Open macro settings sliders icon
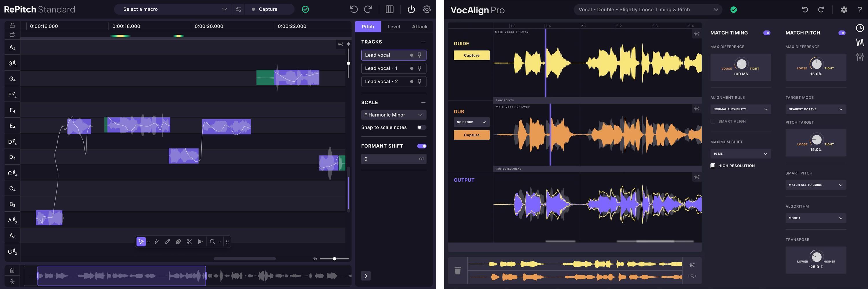868x289 pixels. (238, 9)
